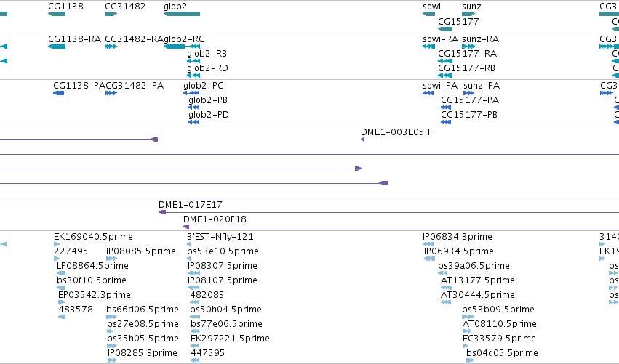Click the CG1138-PA protein feature
619x364 pixels.
pyautogui.click(x=58, y=93)
